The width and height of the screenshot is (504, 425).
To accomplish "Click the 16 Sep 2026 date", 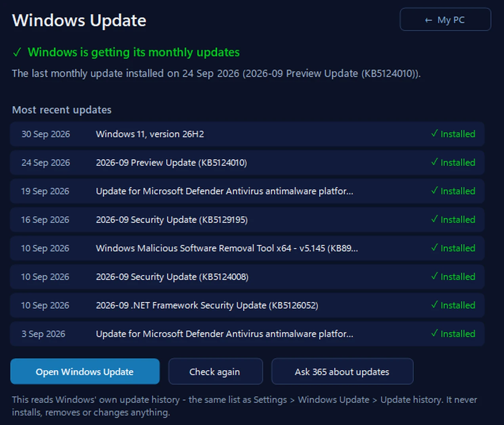I will 45,220.
